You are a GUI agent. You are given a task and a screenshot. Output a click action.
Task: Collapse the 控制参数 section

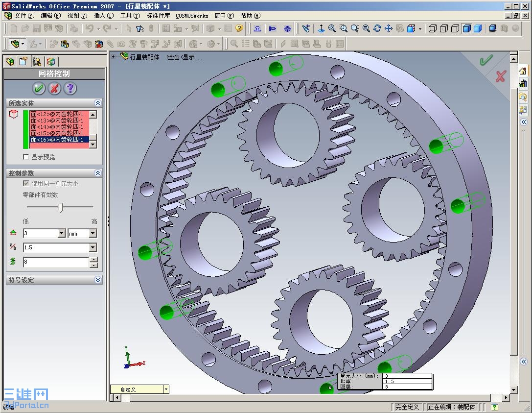[x=98, y=173]
